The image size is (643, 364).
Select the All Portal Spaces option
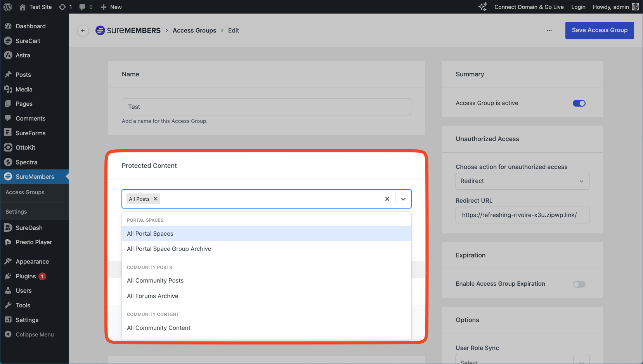pyautogui.click(x=267, y=233)
